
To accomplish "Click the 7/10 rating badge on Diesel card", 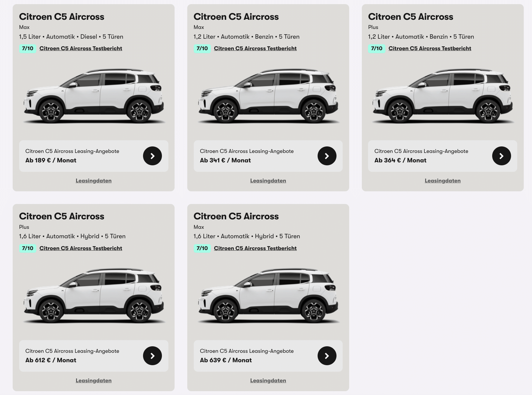I will (28, 48).
